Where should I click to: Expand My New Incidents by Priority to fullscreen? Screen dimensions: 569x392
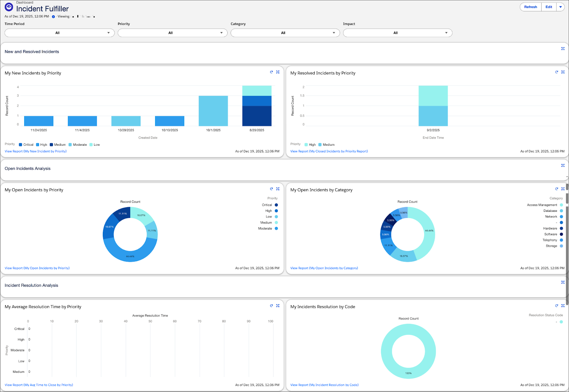click(x=278, y=72)
